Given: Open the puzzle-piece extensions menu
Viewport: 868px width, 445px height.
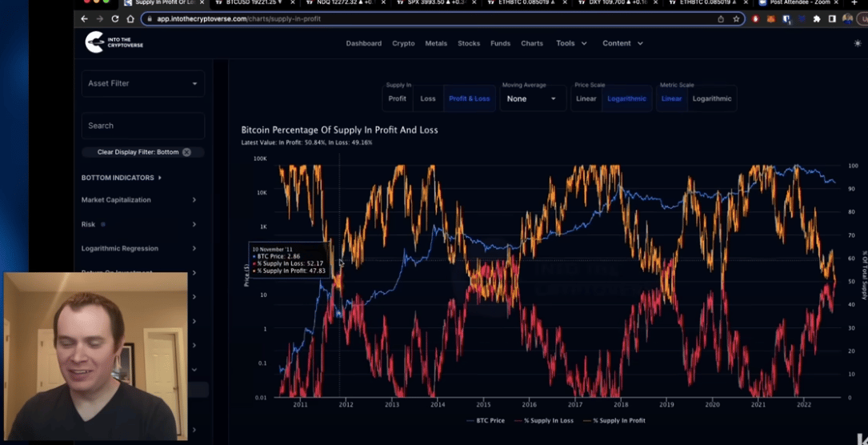Looking at the screenshot, I should click(x=817, y=19).
